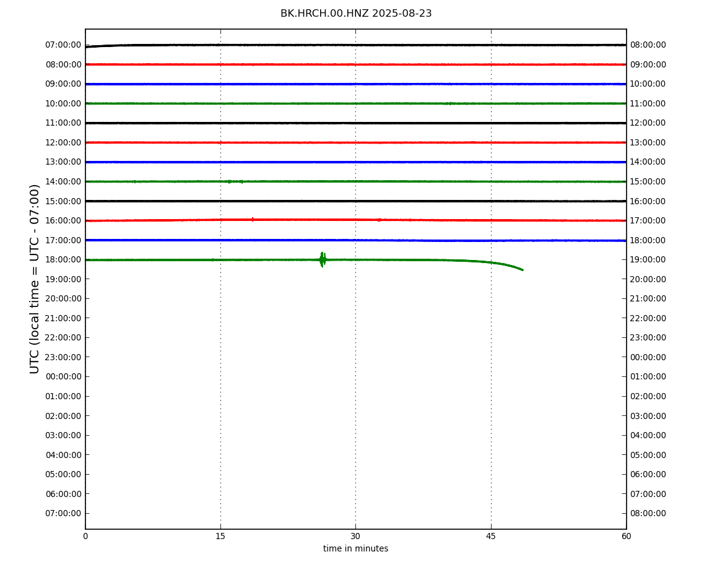Image resolution: width=712 pixels, height=588 pixels.
Task: Click x-axis tick label 60
Action: (x=626, y=536)
